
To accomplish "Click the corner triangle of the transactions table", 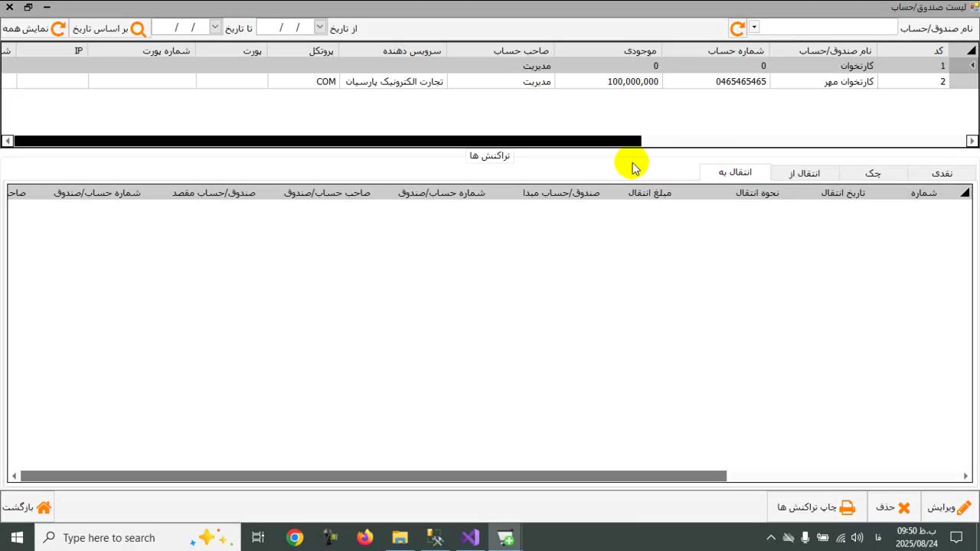I will coord(965,193).
